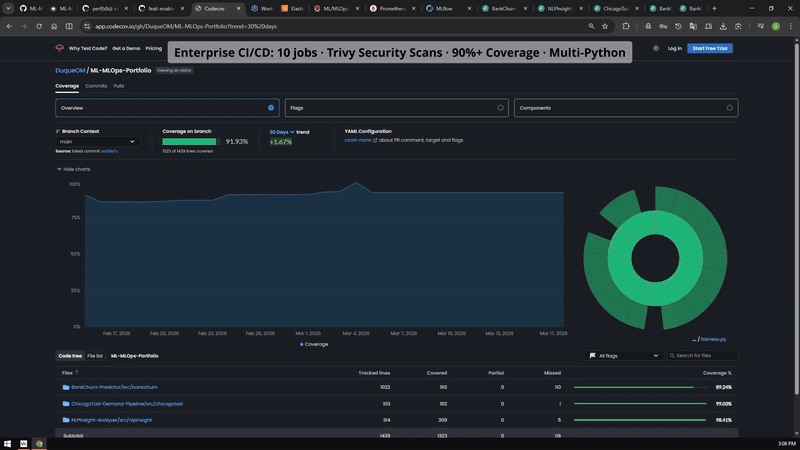This screenshot has height=450, width=800.
Task: Open the split view icon in browser toolbar
Action: [x=69, y=27]
